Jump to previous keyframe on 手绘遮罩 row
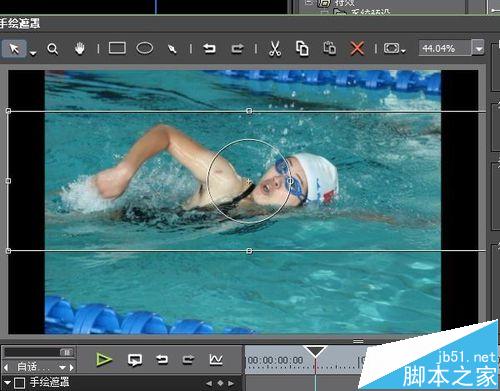 click(209, 383)
